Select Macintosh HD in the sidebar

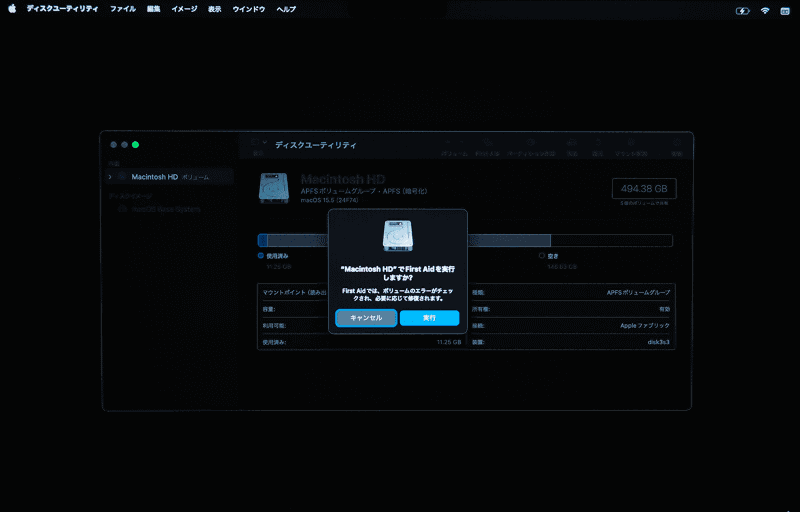(170, 177)
